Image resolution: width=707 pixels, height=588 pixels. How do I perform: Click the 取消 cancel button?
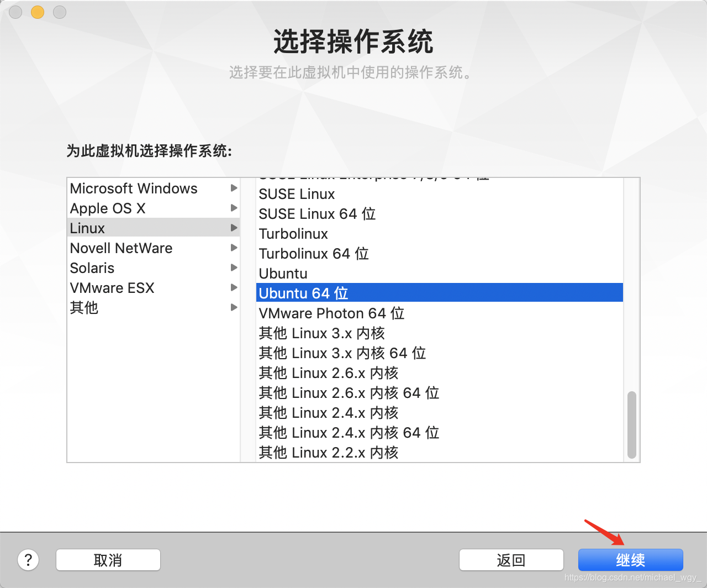point(108,560)
